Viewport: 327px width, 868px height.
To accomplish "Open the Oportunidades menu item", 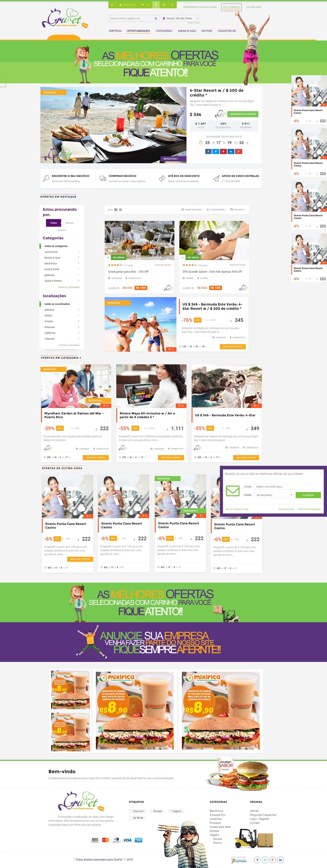I will coord(138,31).
